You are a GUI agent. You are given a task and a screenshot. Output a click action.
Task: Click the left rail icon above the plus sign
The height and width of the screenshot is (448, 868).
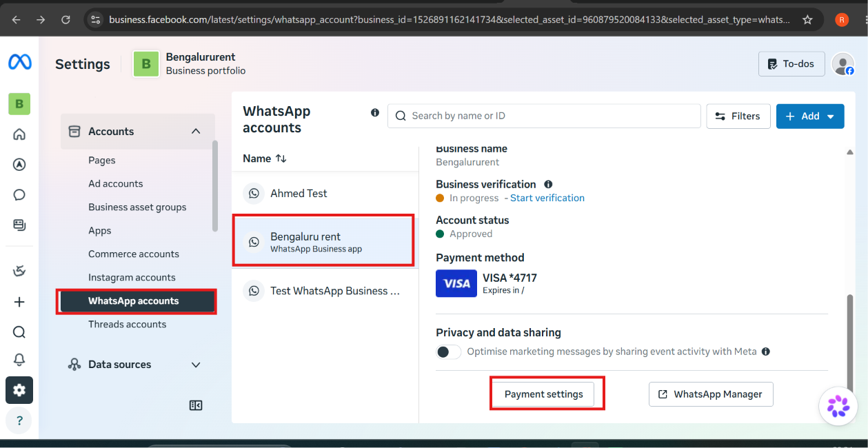click(19, 272)
